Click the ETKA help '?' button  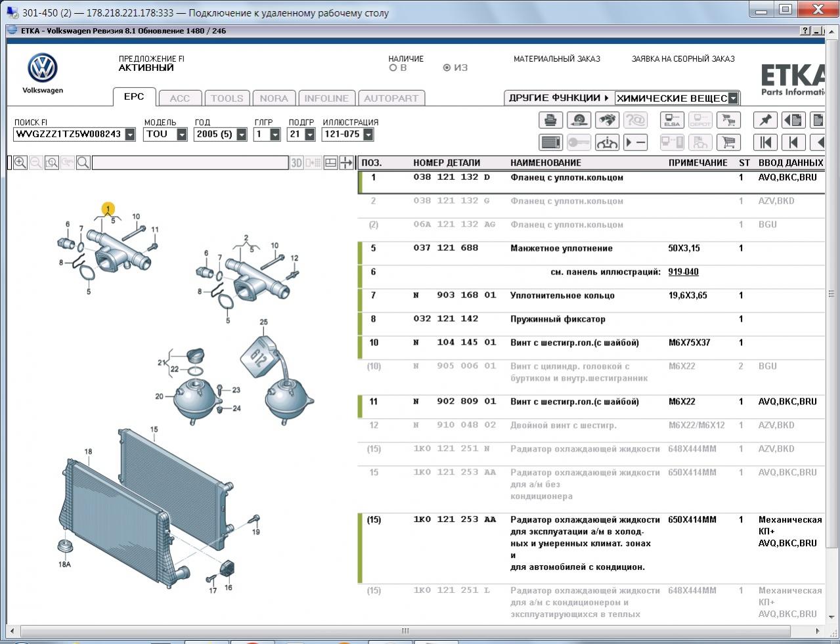pyautogui.click(x=805, y=31)
